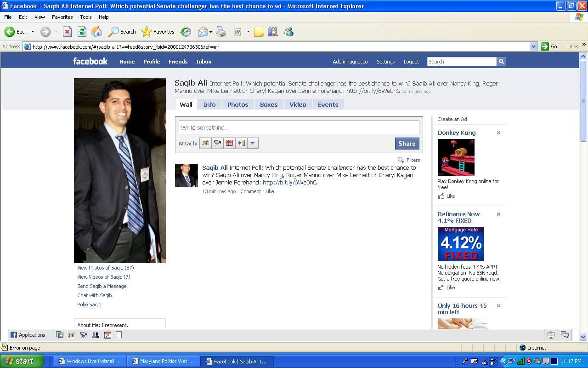Open the Tools menu
The width and height of the screenshot is (588, 368).
click(x=86, y=17)
